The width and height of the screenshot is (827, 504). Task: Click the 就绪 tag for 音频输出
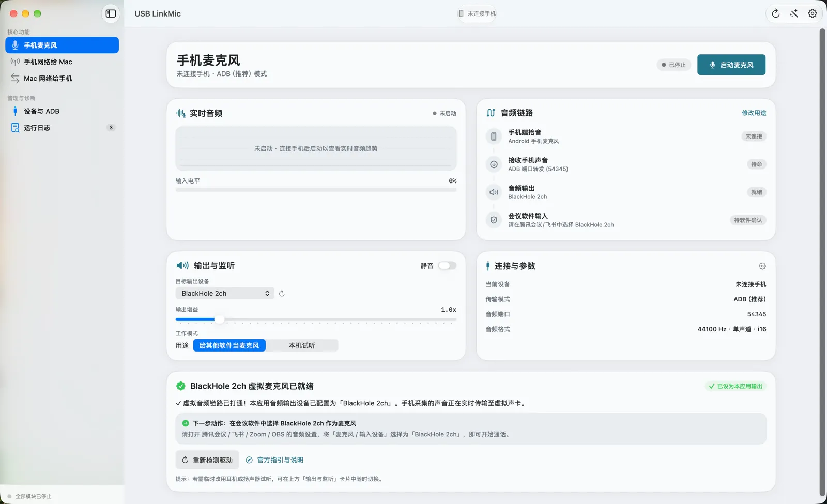[757, 192]
